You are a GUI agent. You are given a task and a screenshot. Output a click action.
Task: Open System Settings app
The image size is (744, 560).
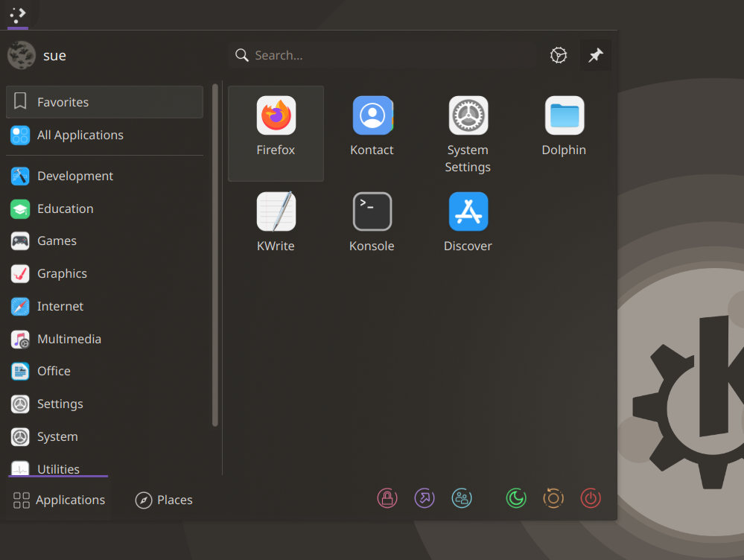tap(468, 133)
